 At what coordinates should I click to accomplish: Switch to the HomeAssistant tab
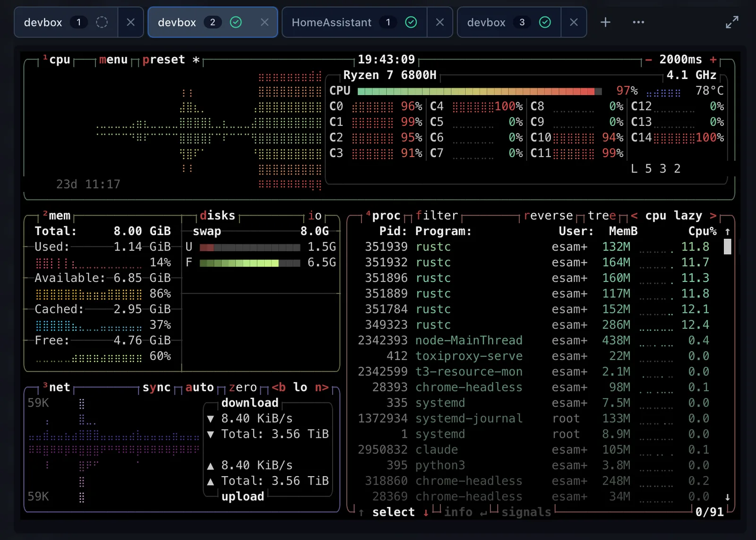tap(354, 22)
